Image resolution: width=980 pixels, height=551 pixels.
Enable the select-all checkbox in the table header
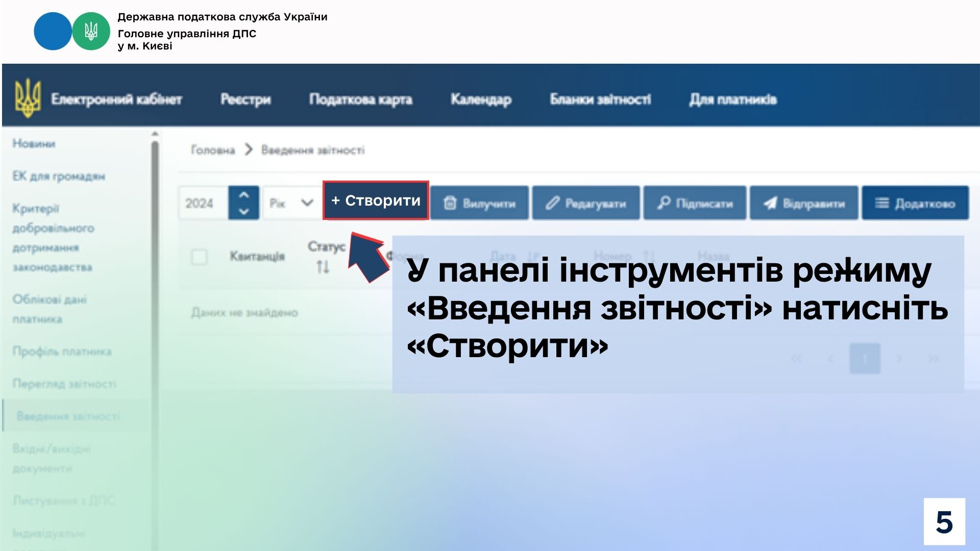pos(199,258)
